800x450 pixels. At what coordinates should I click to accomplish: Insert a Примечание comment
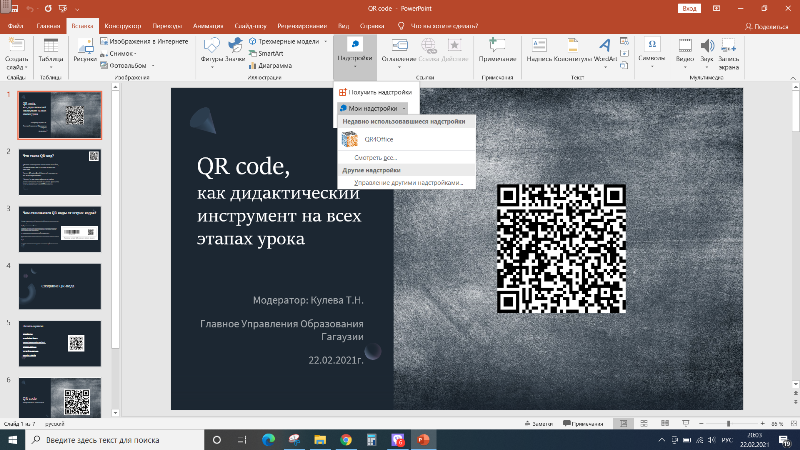(x=497, y=50)
